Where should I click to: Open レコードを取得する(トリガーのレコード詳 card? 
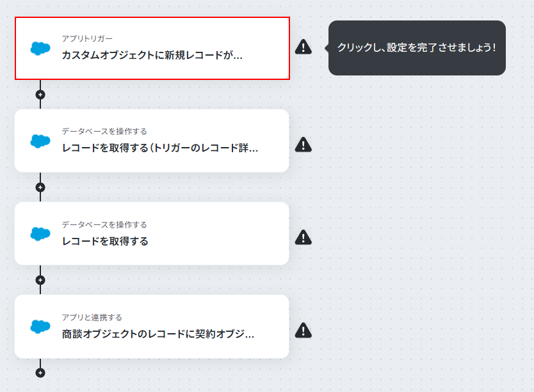[152, 141]
